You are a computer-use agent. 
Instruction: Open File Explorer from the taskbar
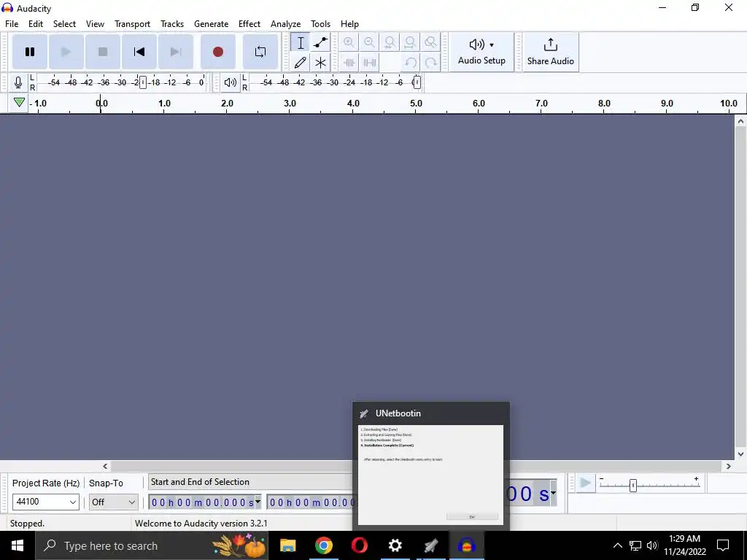coord(287,545)
